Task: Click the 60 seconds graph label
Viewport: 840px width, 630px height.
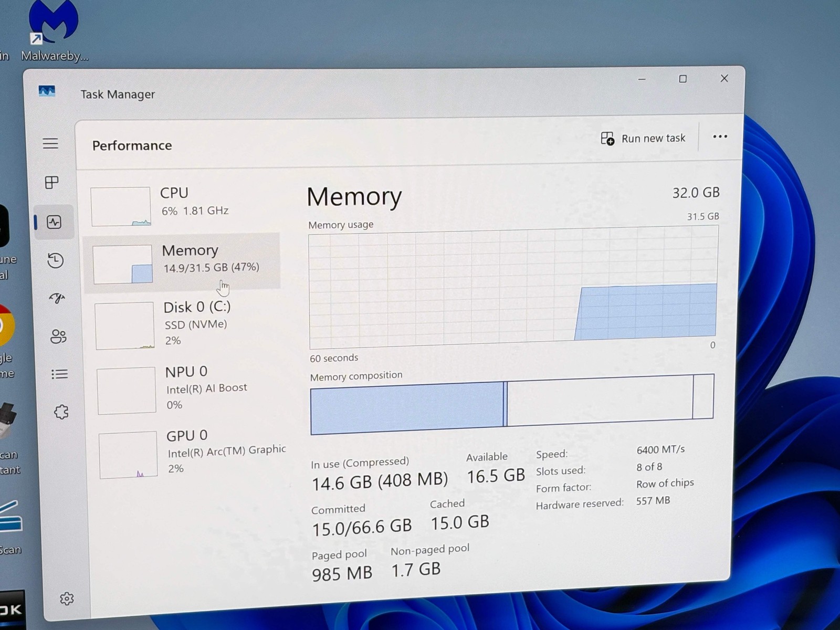Action: 334,358
